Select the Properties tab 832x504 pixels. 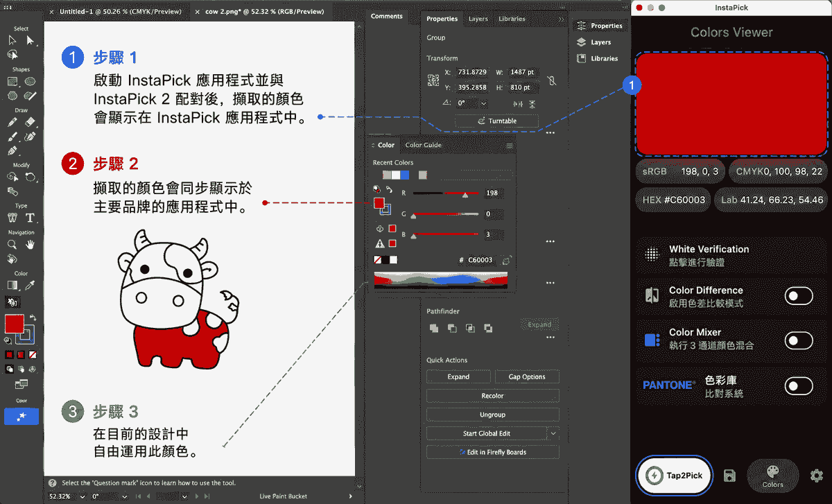(442, 19)
